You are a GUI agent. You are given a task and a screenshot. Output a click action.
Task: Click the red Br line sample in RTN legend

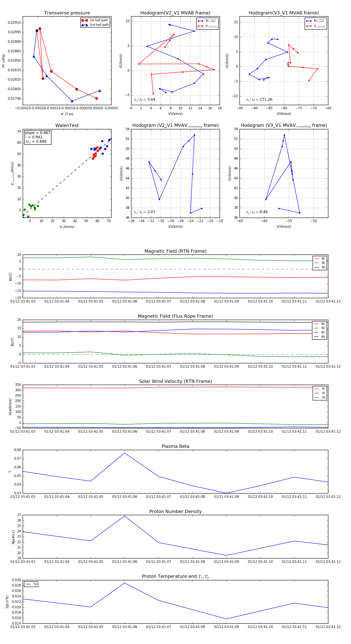(x=316, y=259)
